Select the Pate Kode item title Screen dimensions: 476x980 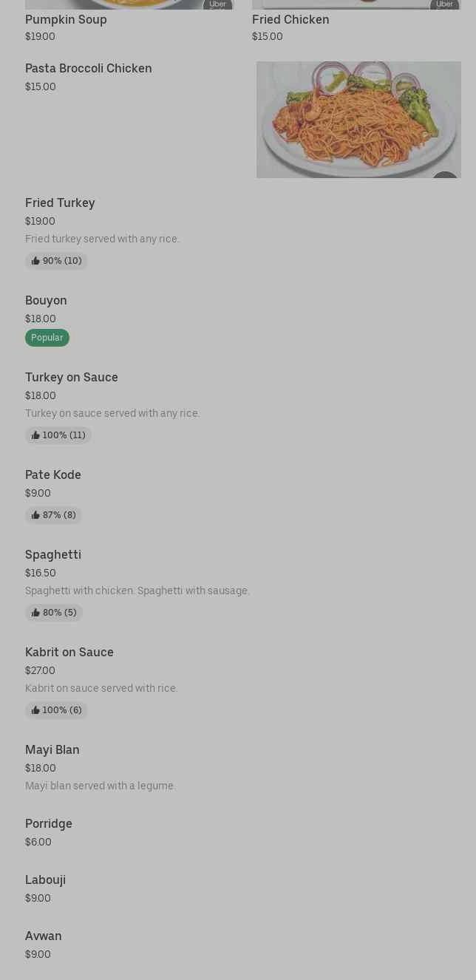point(53,475)
